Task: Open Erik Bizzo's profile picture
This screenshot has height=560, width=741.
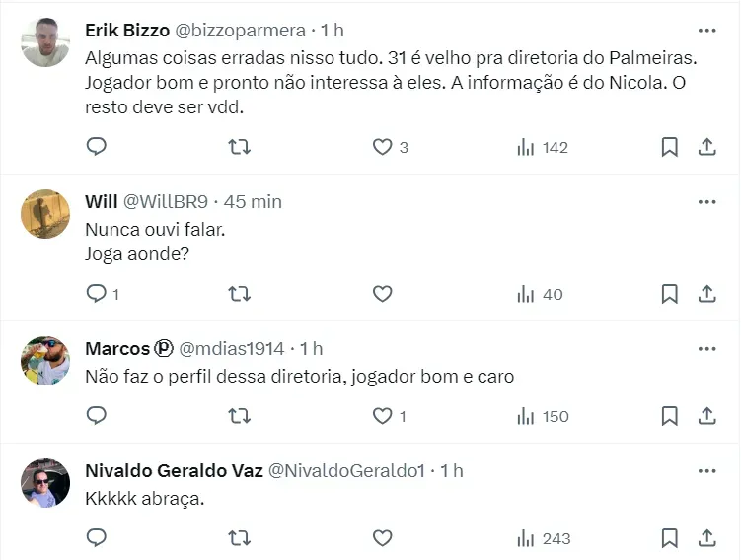Action: pyautogui.click(x=45, y=42)
